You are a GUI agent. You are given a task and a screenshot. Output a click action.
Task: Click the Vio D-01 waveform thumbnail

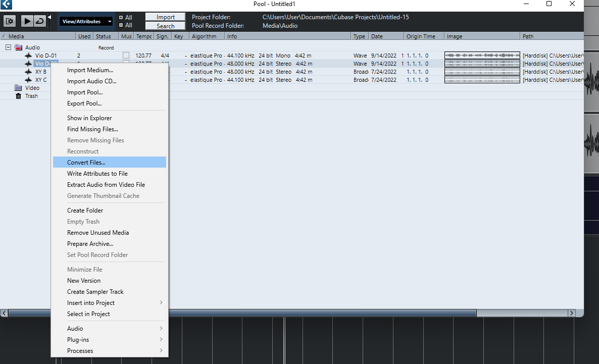(482, 56)
